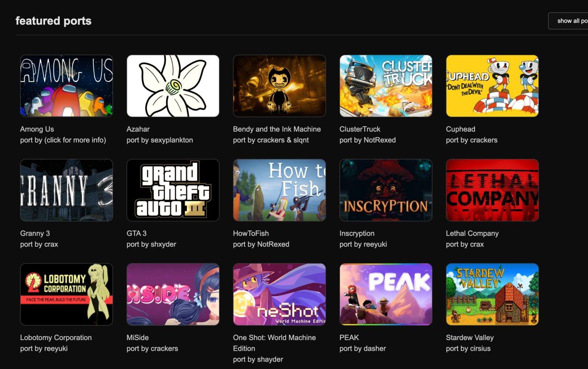Viewport: 588px width, 369px height.
Task: Open the How to Fish thumbnail
Action: pyautogui.click(x=279, y=190)
